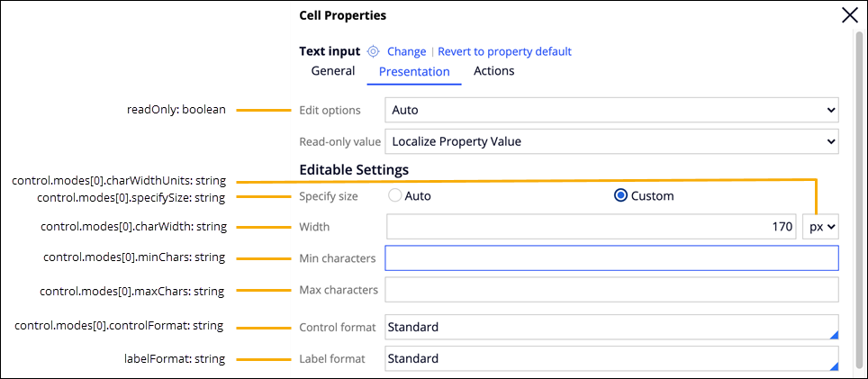Click the Width input field
Screen dimensions: 868x379
click(x=592, y=227)
